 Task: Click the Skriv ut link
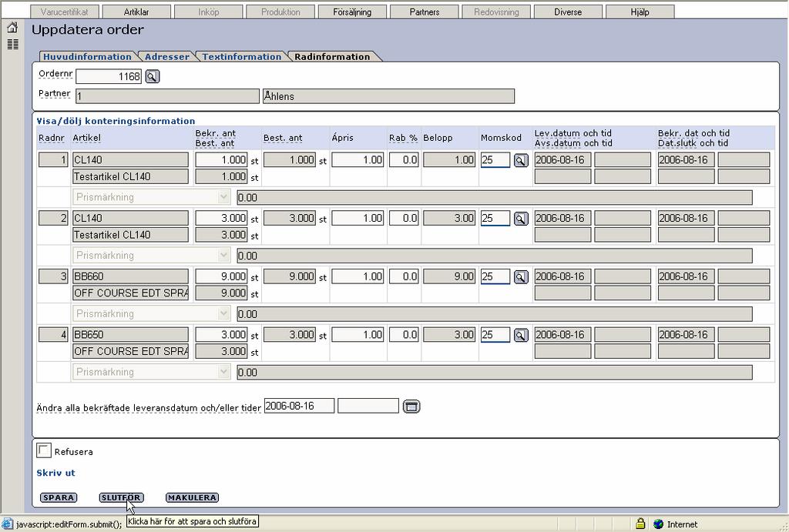click(x=55, y=473)
